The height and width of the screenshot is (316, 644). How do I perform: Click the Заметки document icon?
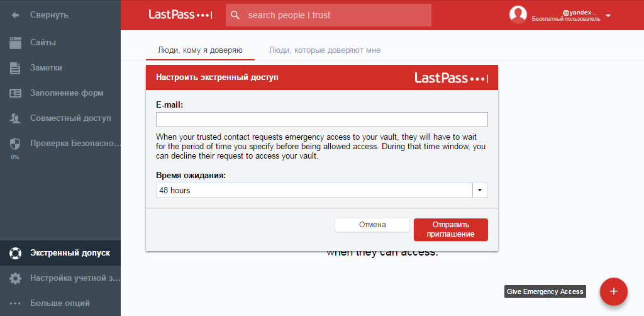[15, 68]
